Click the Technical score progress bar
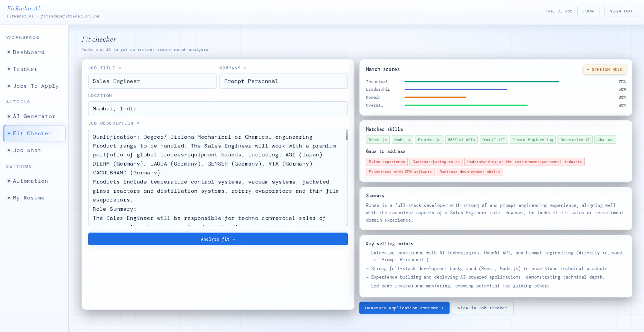 point(481,82)
